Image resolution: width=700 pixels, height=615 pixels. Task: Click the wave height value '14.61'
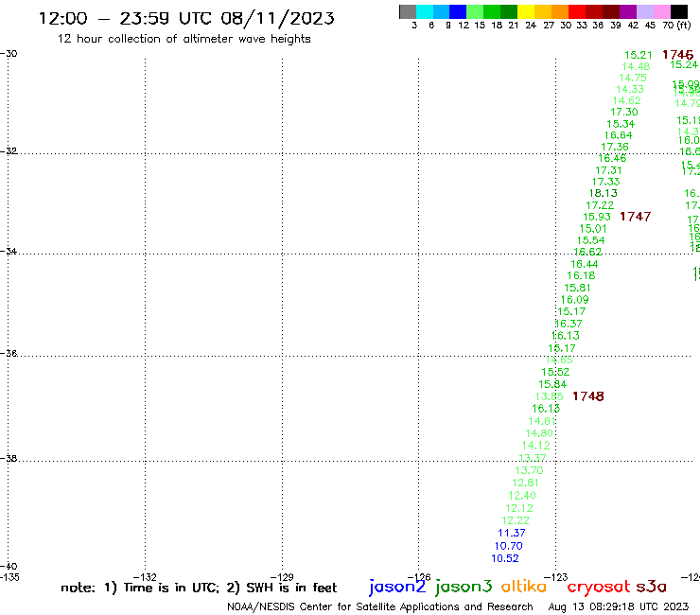point(542,421)
